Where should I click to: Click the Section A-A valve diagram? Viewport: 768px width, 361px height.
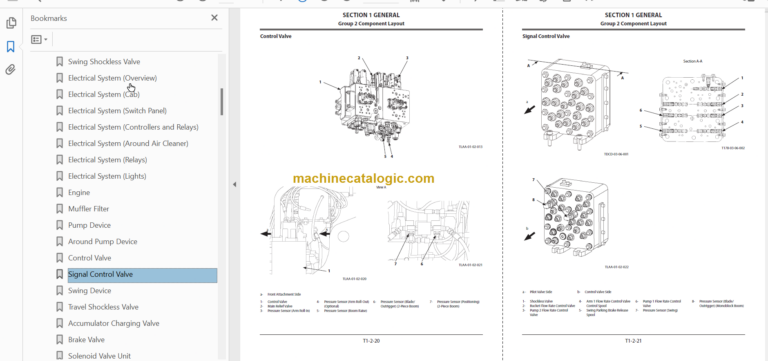693,108
